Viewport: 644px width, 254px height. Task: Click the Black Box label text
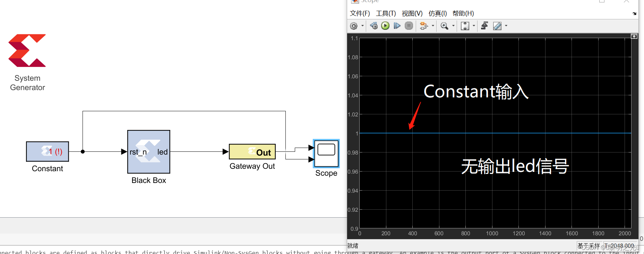(149, 181)
